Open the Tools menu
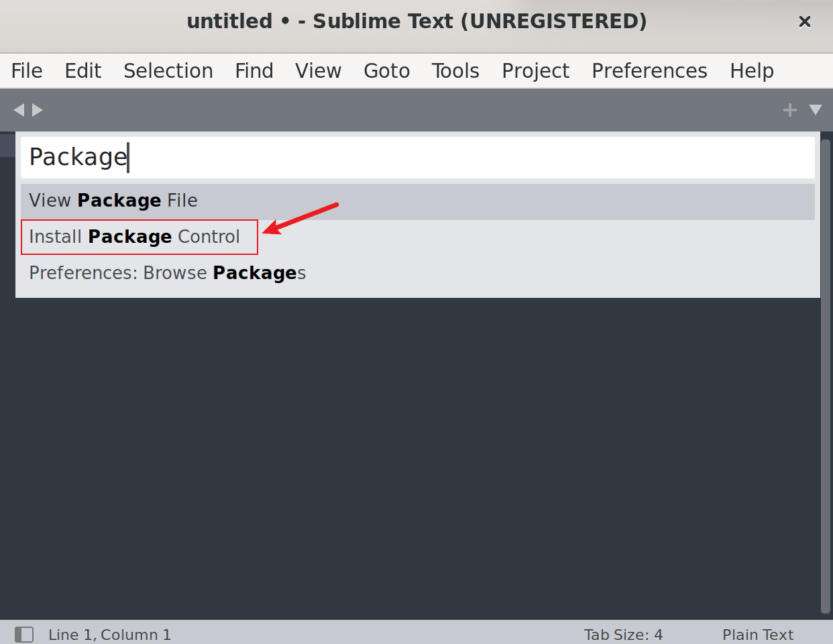 [455, 70]
